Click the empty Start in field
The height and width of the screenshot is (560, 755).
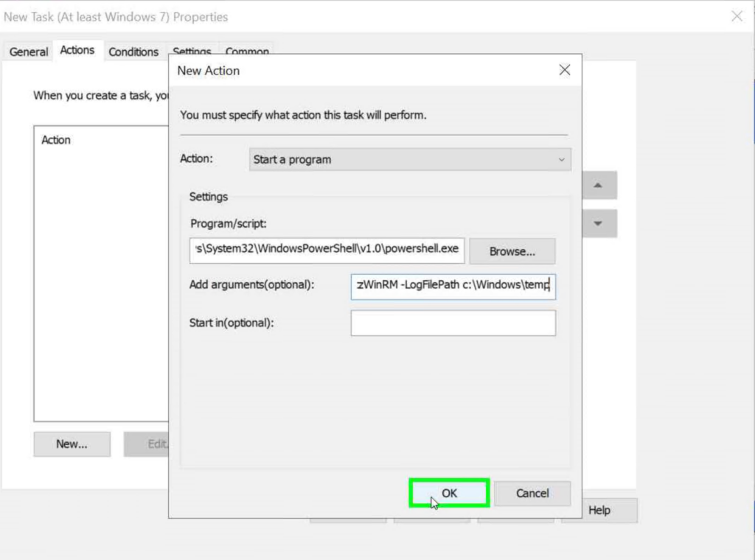click(x=453, y=323)
